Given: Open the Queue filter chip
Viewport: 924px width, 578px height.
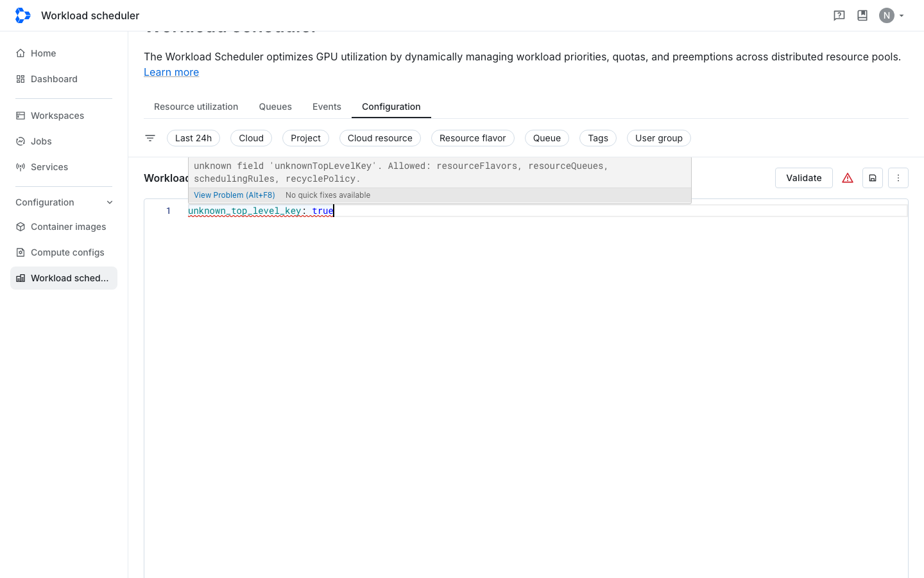Looking at the screenshot, I should click(547, 138).
